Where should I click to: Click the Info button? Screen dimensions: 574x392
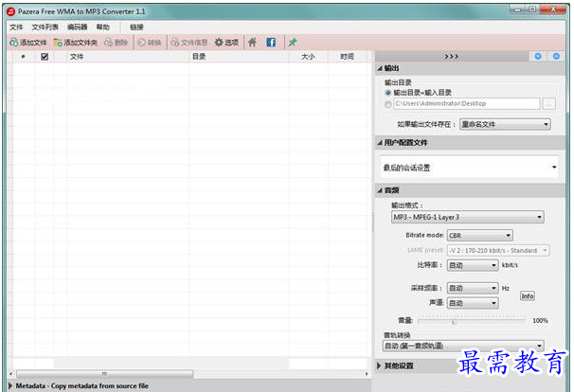click(528, 295)
